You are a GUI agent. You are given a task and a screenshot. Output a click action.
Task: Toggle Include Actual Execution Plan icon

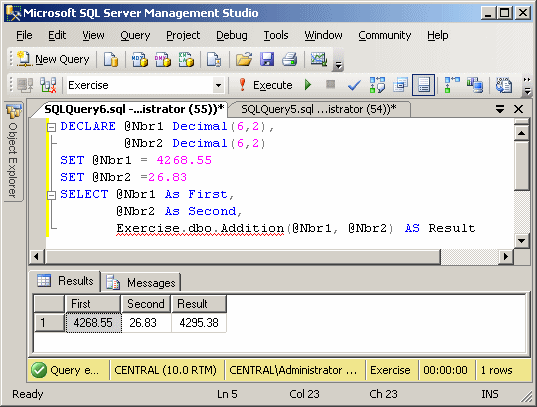pyautogui.click(x=452, y=85)
